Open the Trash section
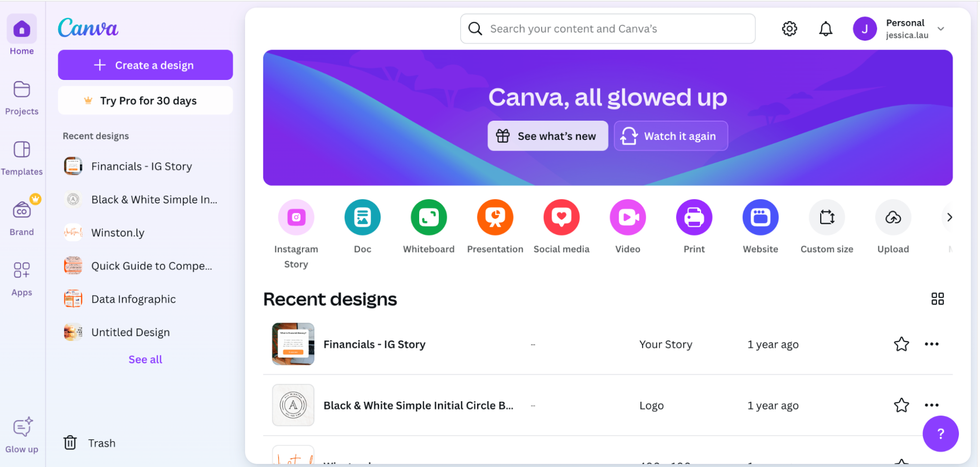The image size is (980, 467). coord(89,442)
